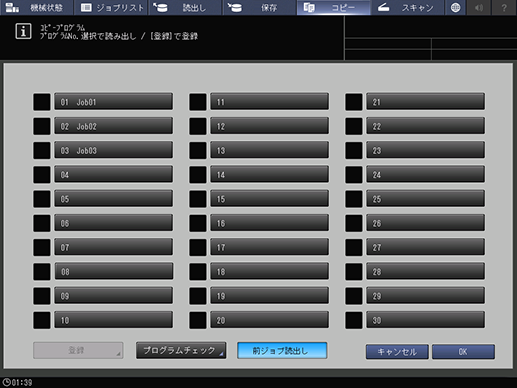This screenshot has width=517, height=388.
Task: Select program slot 19
Action: click(270, 296)
